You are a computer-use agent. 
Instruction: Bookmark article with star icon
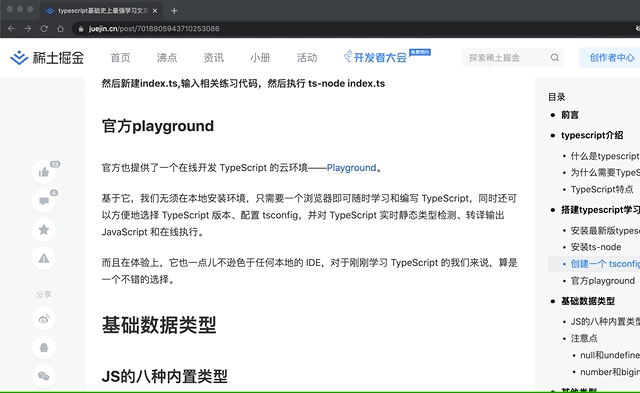(44, 229)
